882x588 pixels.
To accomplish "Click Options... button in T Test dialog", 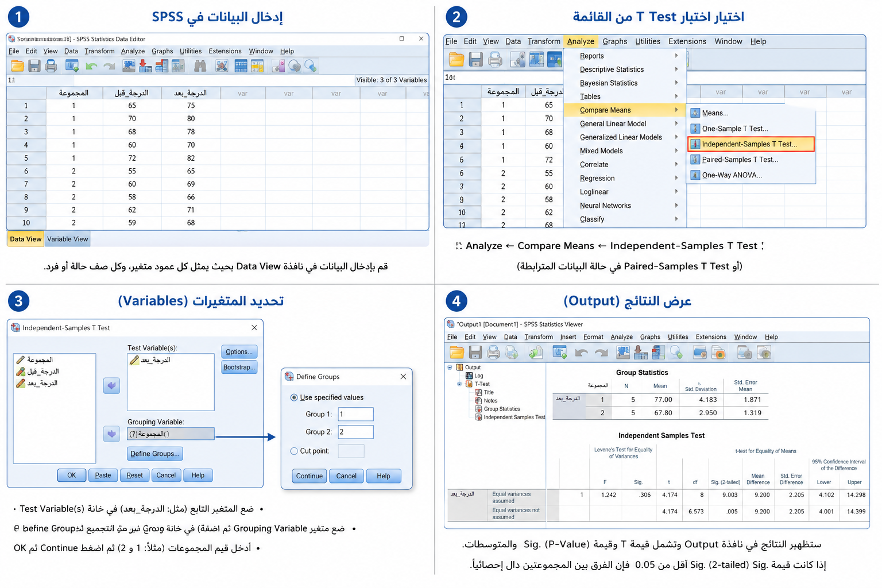I will 239,352.
